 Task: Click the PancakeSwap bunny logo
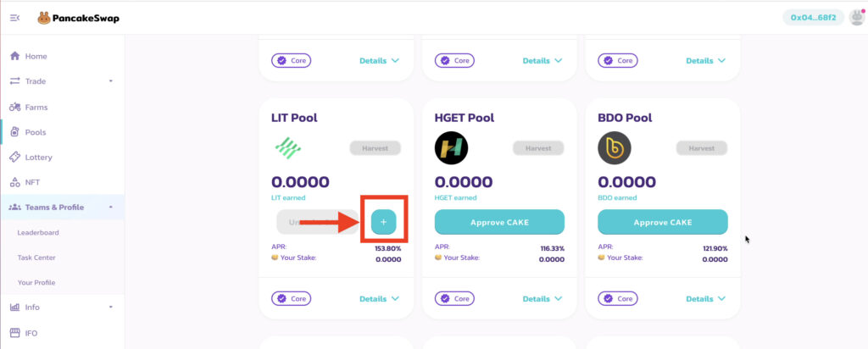tap(44, 19)
